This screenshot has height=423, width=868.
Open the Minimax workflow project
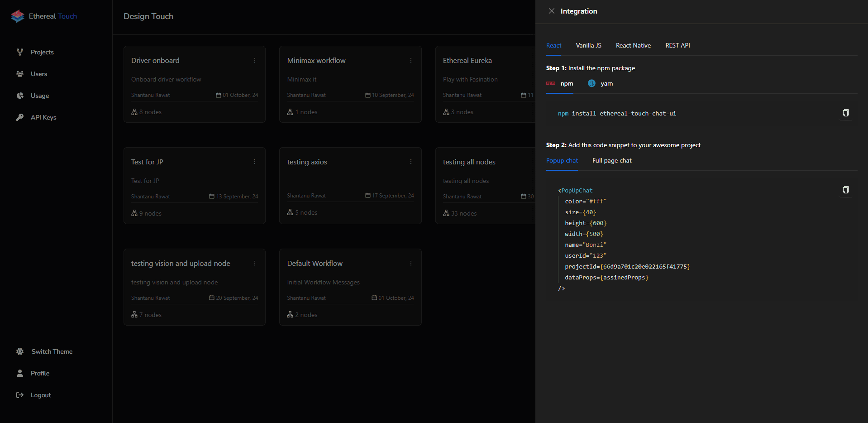[x=350, y=84]
